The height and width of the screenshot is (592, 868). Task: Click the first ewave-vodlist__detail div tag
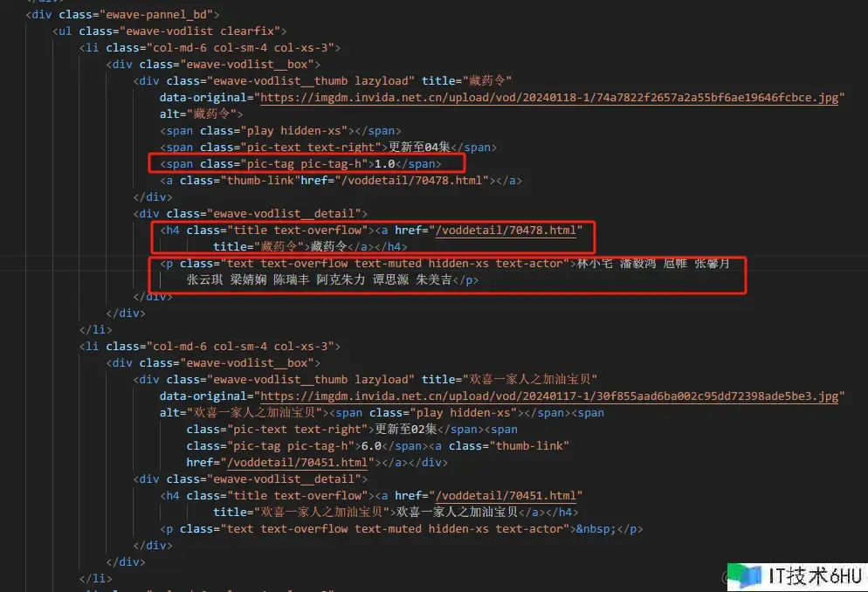[x=251, y=214]
